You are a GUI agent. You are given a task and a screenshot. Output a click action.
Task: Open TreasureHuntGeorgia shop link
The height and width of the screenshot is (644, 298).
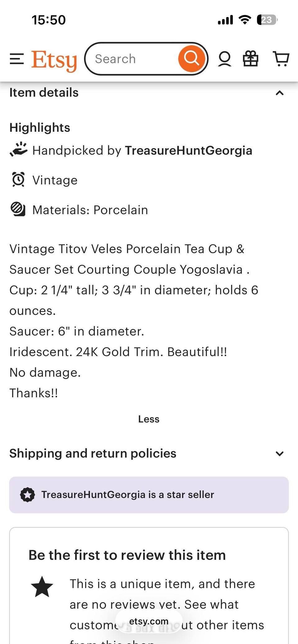pyautogui.click(x=188, y=150)
